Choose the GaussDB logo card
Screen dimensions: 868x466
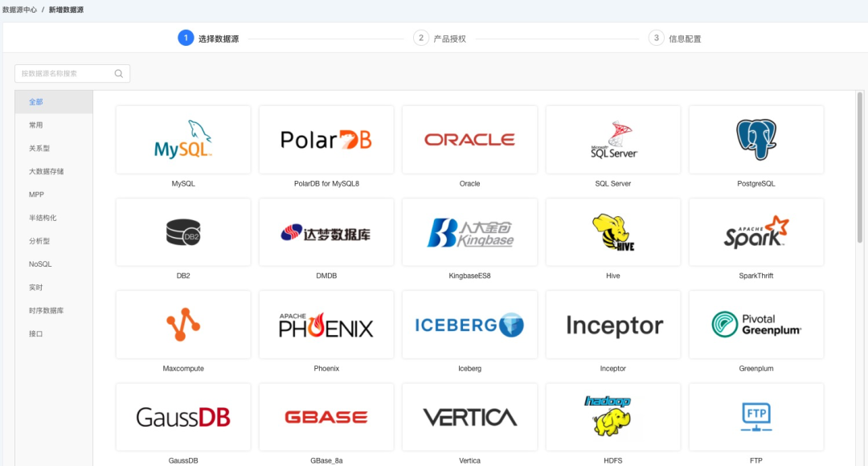(183, 417)
